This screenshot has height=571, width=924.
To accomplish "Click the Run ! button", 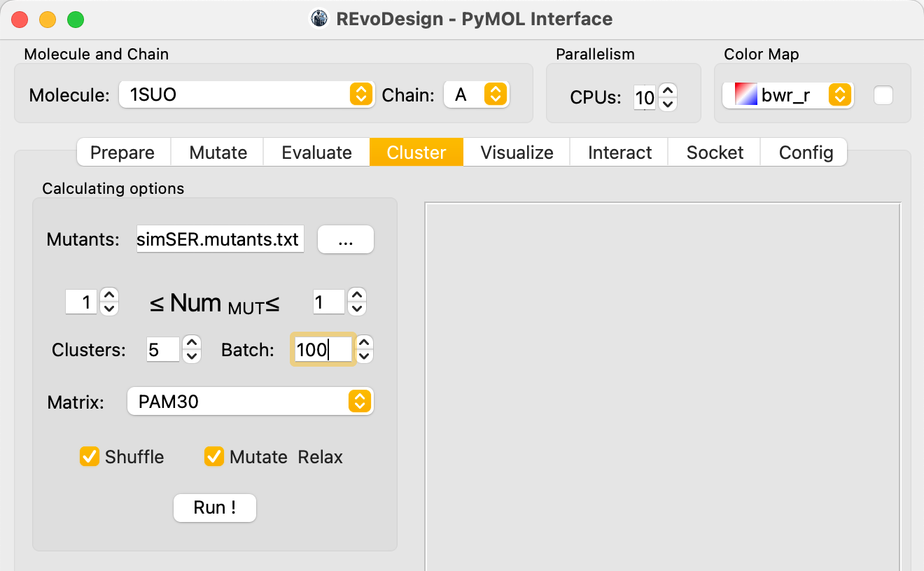I will (215, 507).
